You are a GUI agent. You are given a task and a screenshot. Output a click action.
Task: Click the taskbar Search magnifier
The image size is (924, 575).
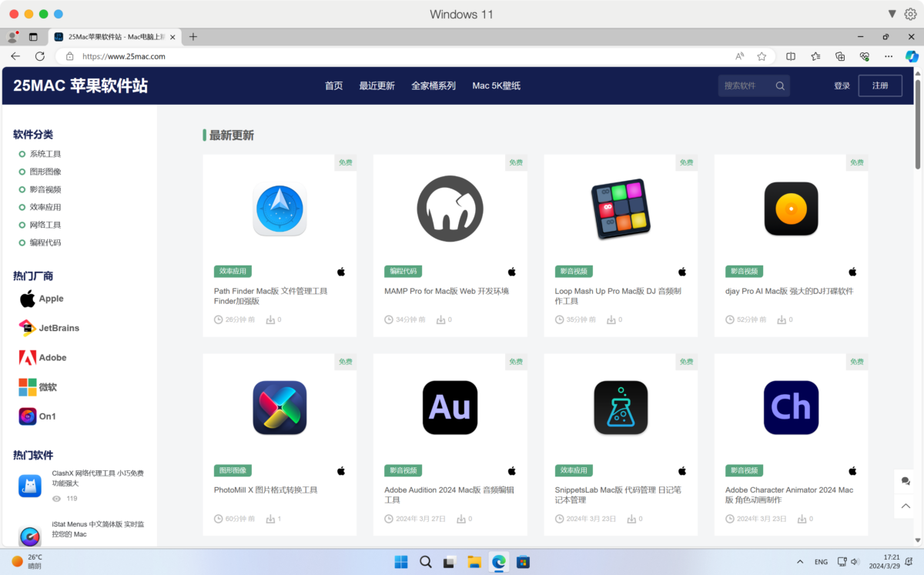click(426, 562)
